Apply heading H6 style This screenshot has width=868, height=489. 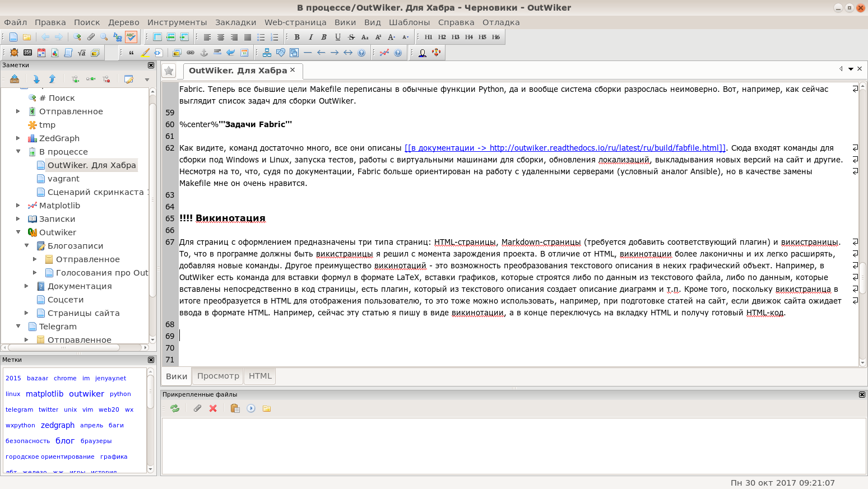(496, 37)
